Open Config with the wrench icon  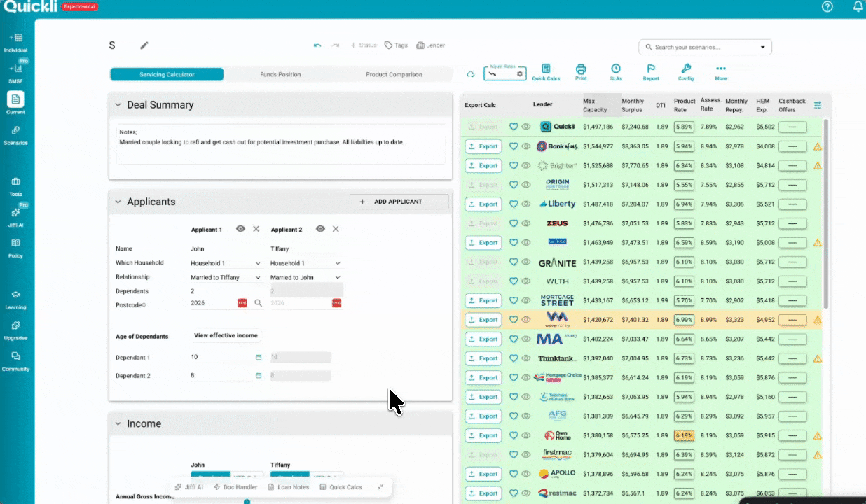(686, 69)
